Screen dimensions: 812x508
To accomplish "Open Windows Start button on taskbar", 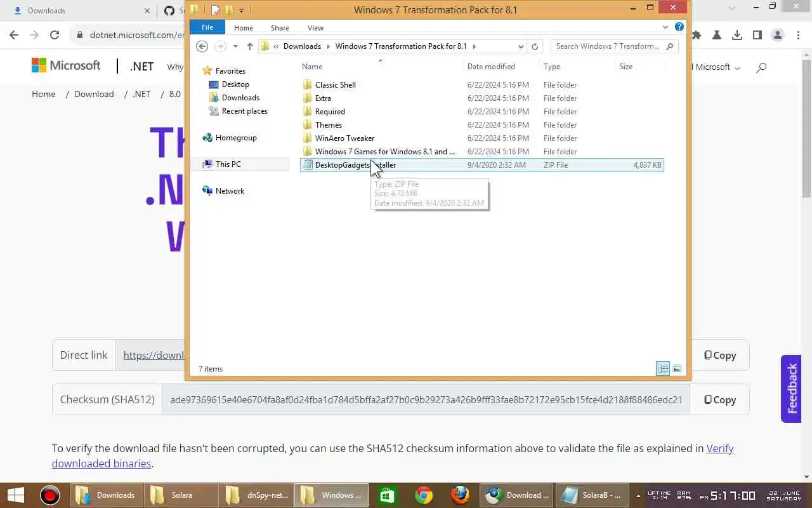I will click(x=15, y=495).
